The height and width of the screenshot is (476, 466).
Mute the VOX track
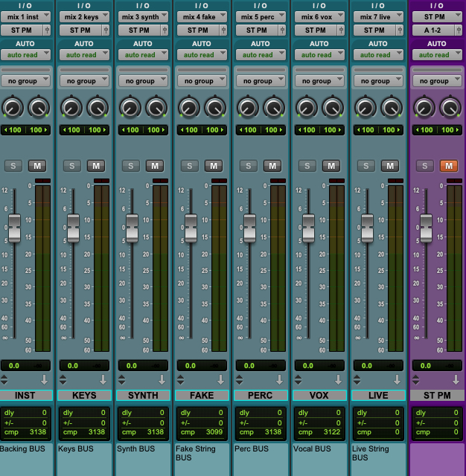[331, 166]
